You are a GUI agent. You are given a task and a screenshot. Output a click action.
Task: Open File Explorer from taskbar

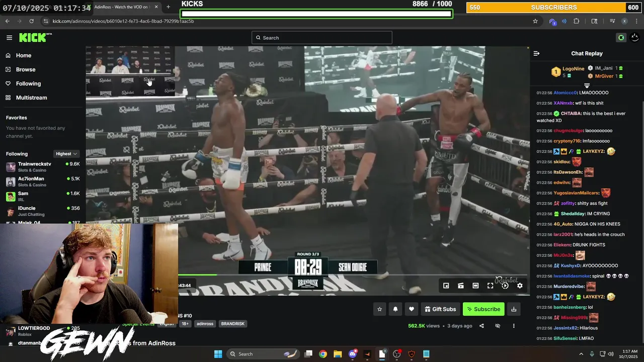coord(338,354)
